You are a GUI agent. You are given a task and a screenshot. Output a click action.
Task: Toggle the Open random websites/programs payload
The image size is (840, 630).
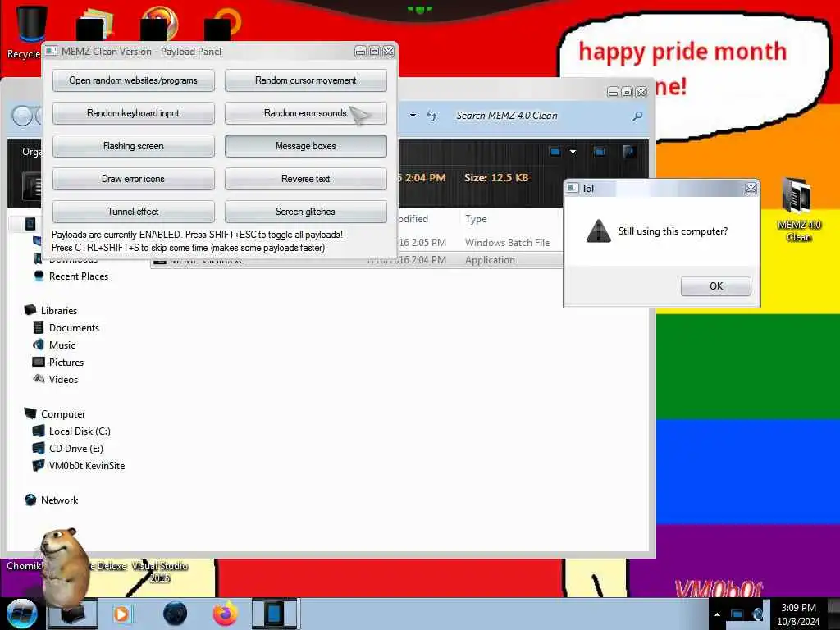pos(134,80)
